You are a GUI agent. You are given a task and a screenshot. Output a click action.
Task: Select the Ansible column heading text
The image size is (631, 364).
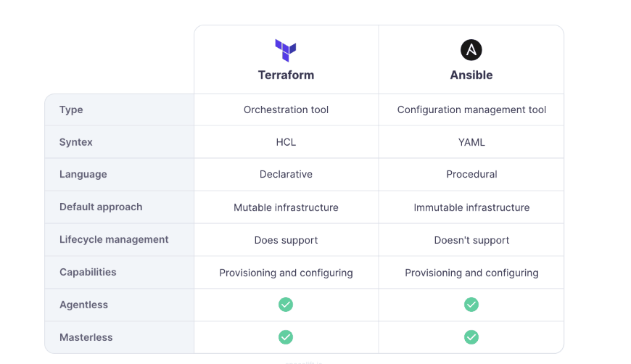[x=471, y=75]
